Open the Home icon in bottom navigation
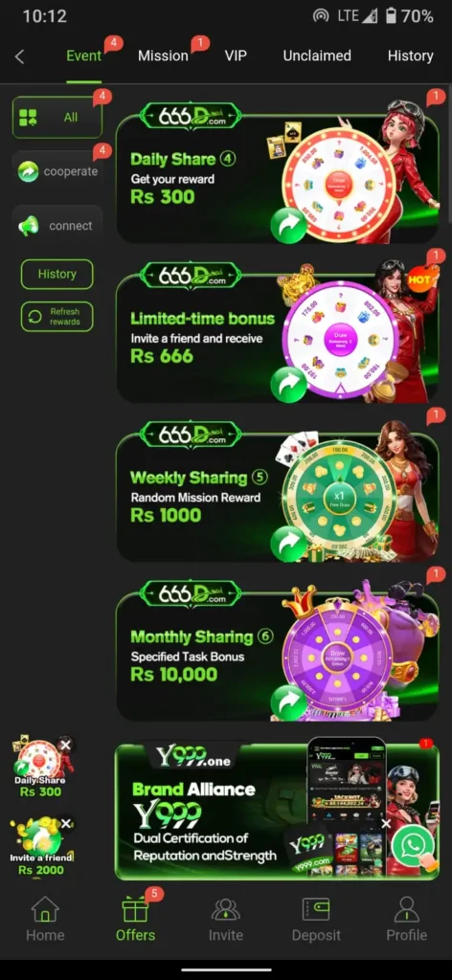The width and height of the screenshot is (452, 980). (x=45, y=909)
